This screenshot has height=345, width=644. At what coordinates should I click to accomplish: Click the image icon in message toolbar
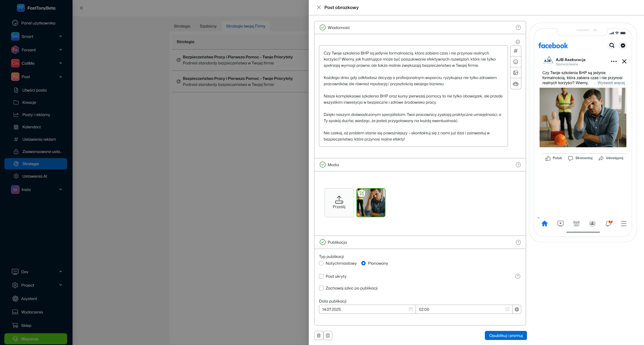click(516, 73)
